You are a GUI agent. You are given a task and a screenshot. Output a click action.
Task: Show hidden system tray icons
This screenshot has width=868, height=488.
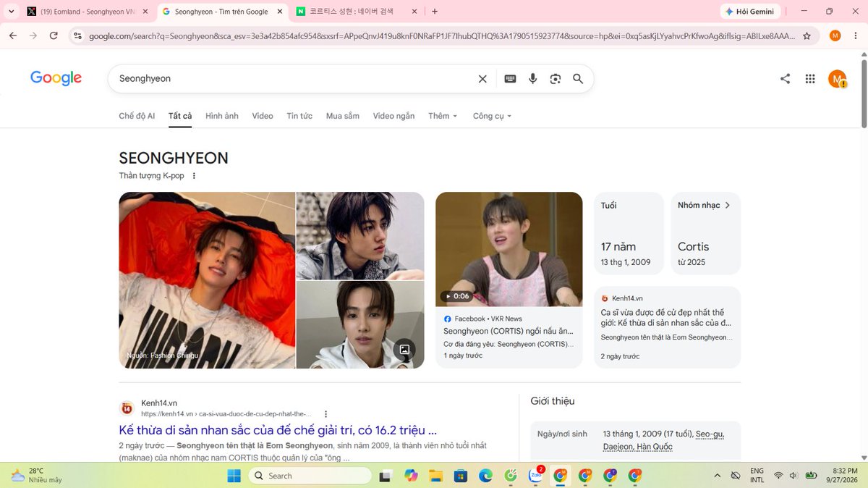click(x=718, y=476)
